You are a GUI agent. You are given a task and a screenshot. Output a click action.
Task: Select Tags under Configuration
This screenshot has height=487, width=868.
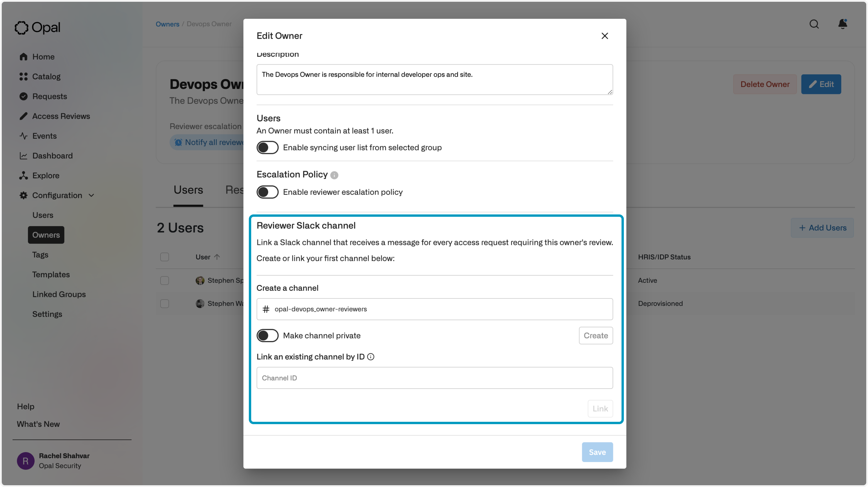(40, 255)
